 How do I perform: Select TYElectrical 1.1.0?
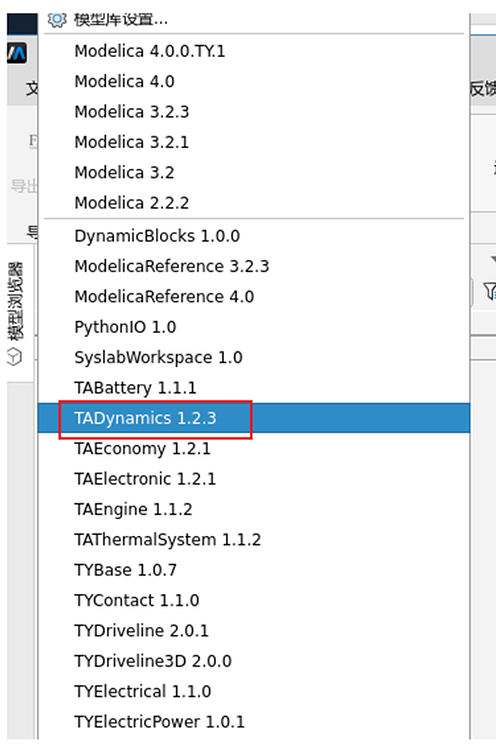pyautogui.click(x=254, y=691)
